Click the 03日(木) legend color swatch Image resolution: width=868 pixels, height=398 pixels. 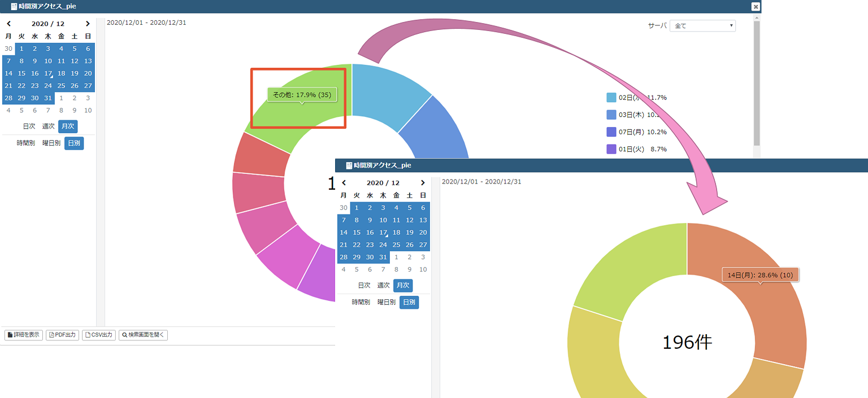tap(611, 115)
